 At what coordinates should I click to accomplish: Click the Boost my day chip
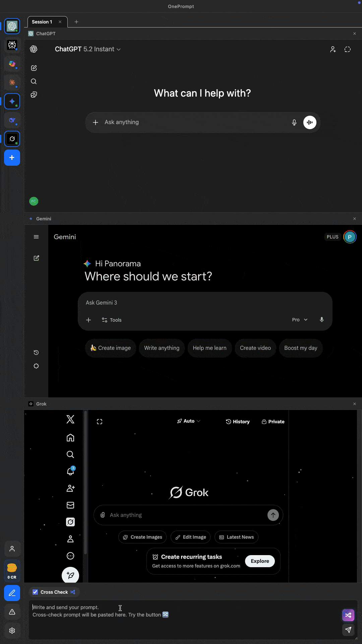click(x=301, y=348)
